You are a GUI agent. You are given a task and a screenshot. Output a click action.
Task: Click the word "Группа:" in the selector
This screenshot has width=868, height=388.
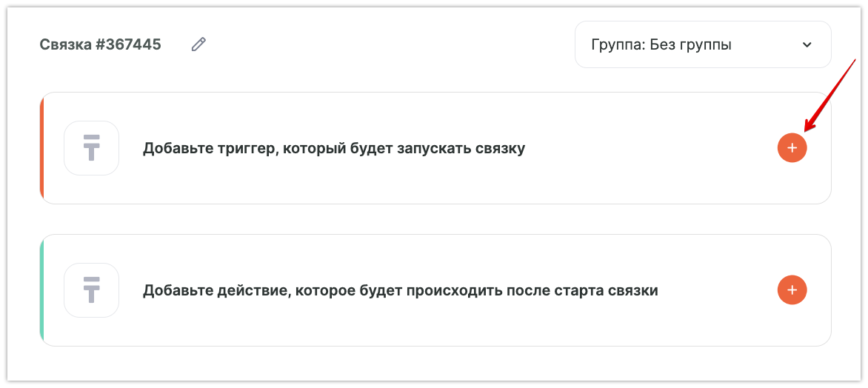coord(616,44)
